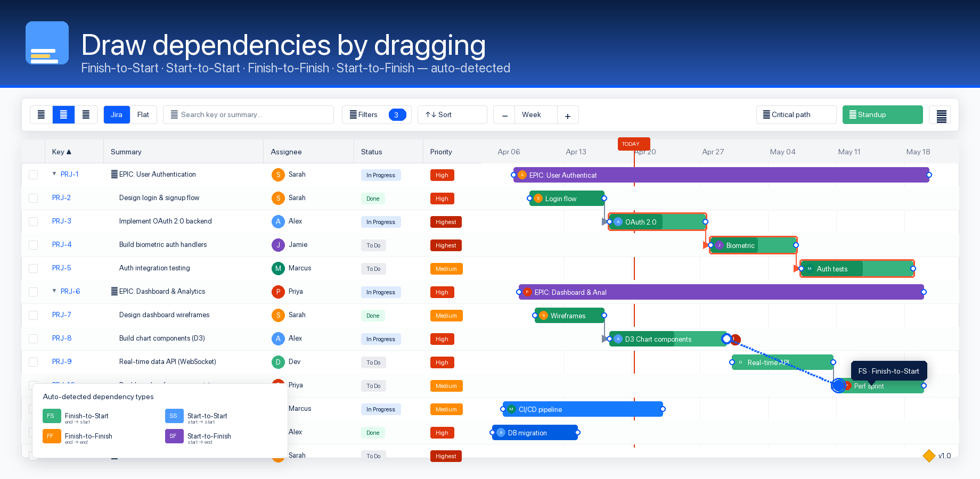
Task: Click the v1.0 milestone diamond
Action: [929, 456]
